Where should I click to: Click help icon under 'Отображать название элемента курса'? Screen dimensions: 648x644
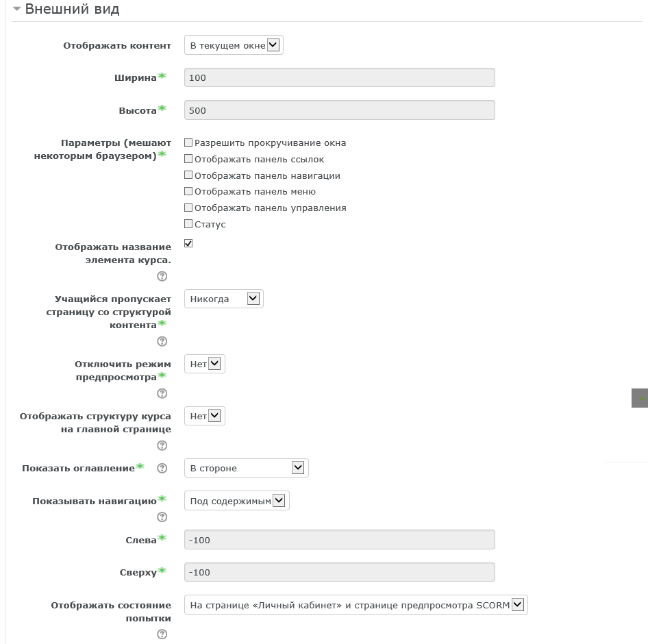pyautogui.click(x=162, y=277)
